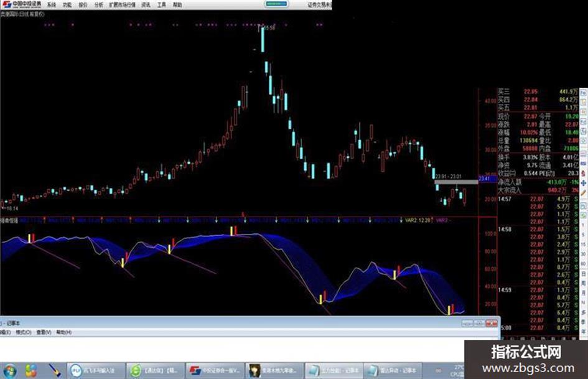
Task: Close the Notepad window
Action: point(492,323)
